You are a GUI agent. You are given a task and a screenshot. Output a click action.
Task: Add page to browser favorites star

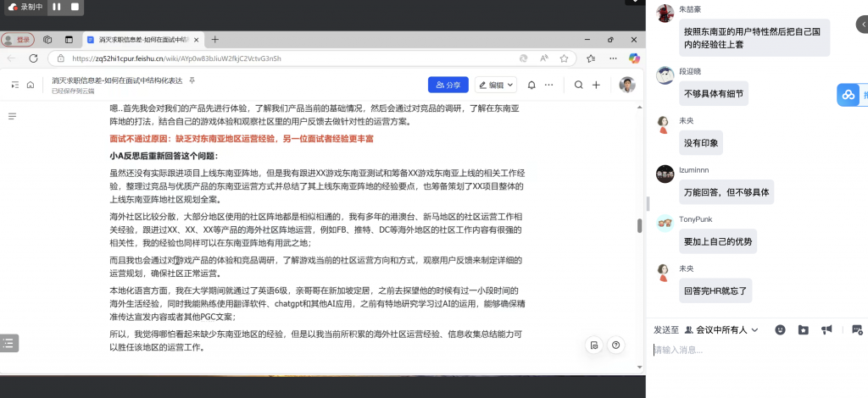(565, 58)
